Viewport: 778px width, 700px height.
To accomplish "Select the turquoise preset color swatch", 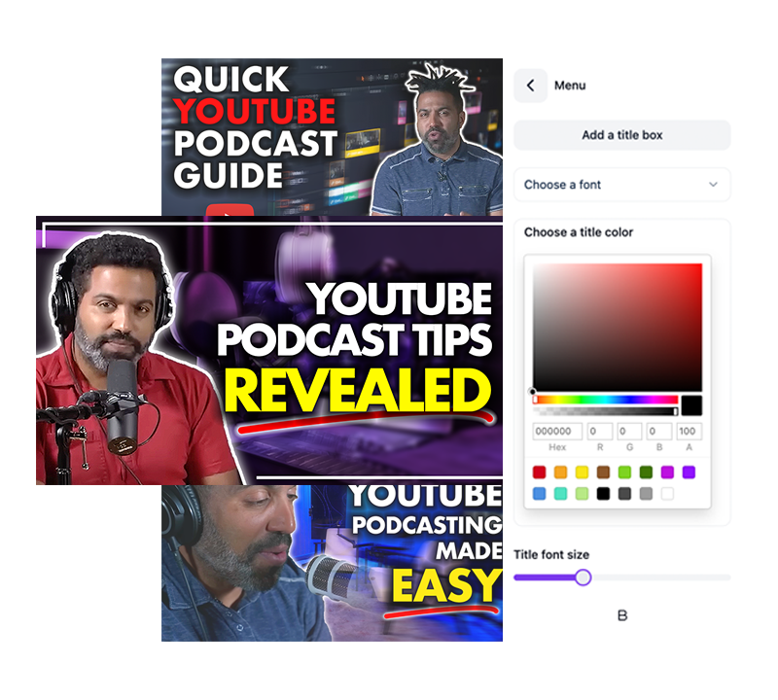I will click(560, 494).
